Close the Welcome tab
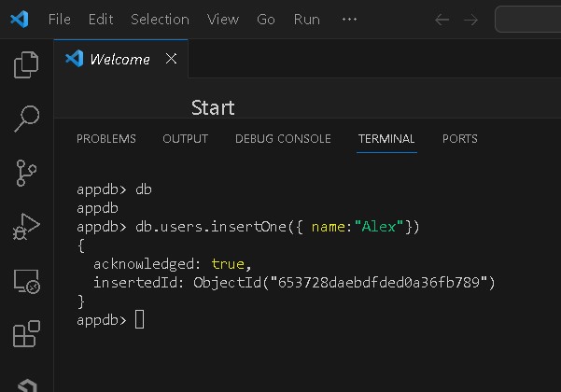 click(x=171, y=59)
